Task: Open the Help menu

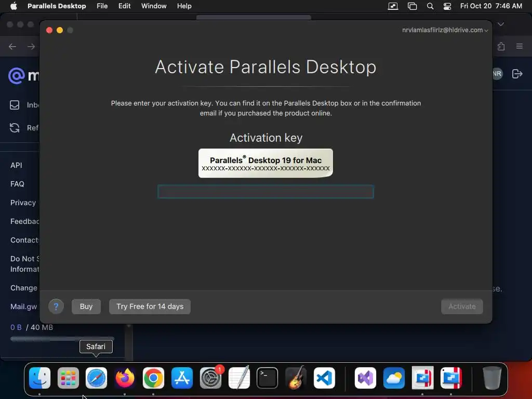Action: click(184, 6)
